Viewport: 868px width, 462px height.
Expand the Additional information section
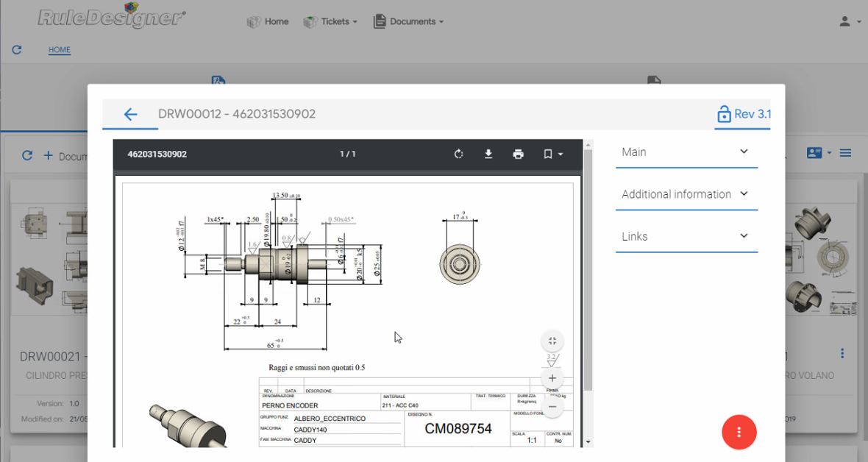(x=686, y=194)
